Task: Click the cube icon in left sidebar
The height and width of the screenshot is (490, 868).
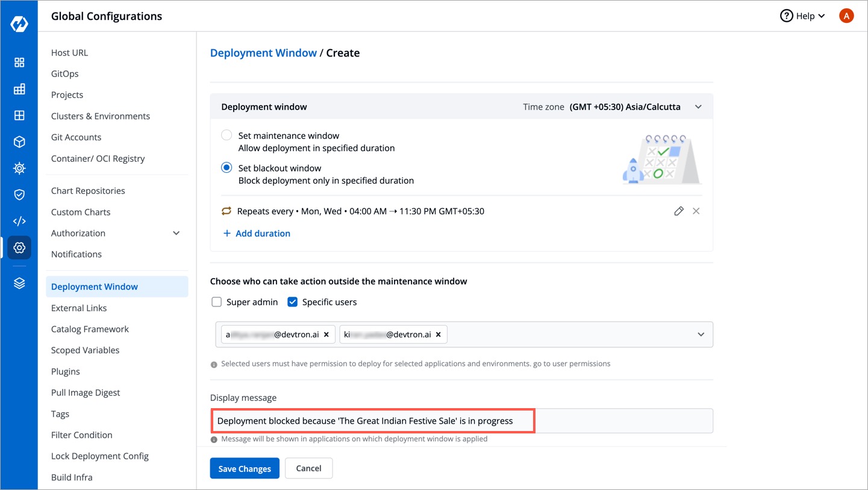Action: click(x=19, y=142)
